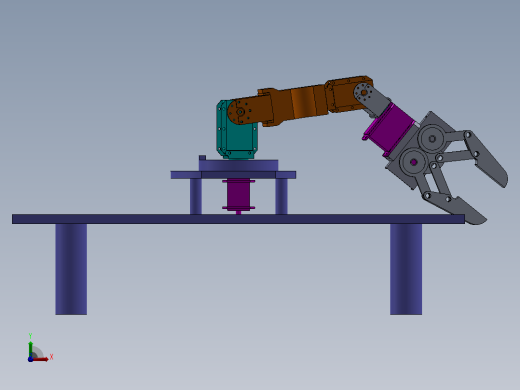
Task: Select the round servo horn at the shoulder
Action: click(x=240, y=112)
